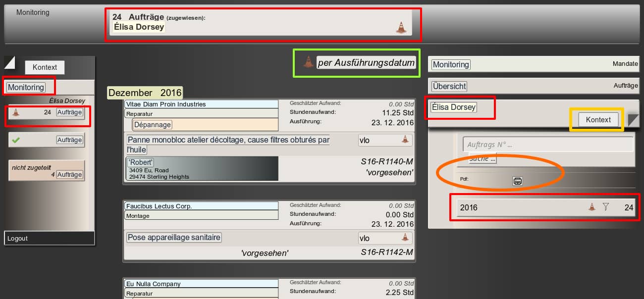This screenshot has height=299, width=644.
Task: Collapse the left sidebar with white corner triangle
Action: [x=9, y=62]
